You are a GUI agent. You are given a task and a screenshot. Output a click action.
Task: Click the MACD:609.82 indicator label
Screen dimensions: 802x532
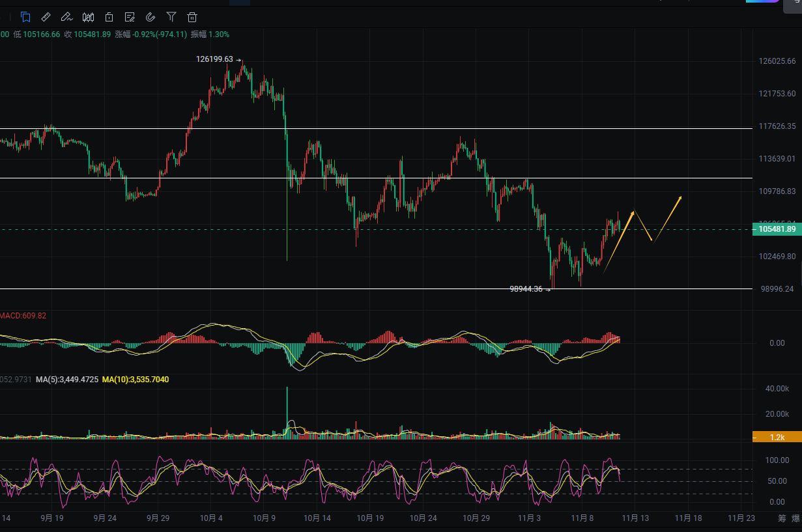pyautogui.click(x=23, y=316)
